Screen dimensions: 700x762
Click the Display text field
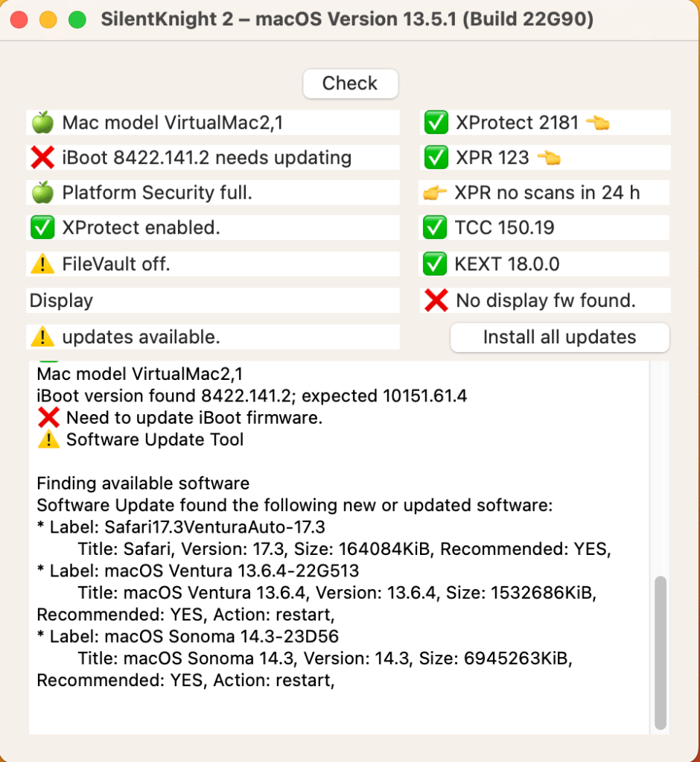[213, 301]
